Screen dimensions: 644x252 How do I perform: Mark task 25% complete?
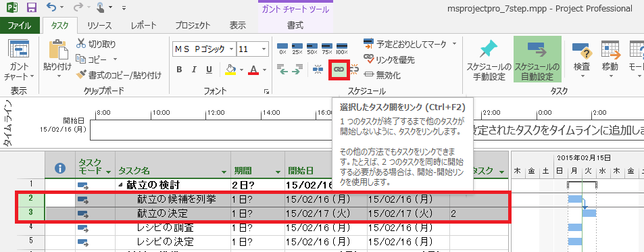click(297, 48)
